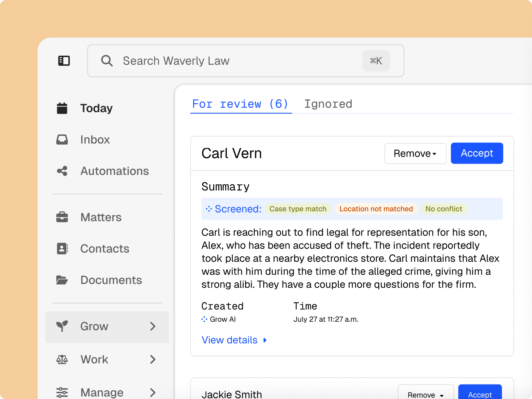The height and width of the screenshot is (399, 532).
Task: Accept the Jackie Smith lead
Action: (480, 392)
